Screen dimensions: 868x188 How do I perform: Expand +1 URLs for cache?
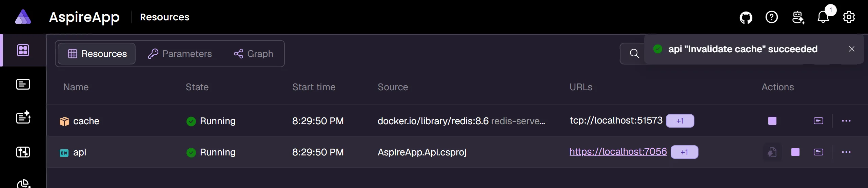pyautogui.click(x=680, y=121)
